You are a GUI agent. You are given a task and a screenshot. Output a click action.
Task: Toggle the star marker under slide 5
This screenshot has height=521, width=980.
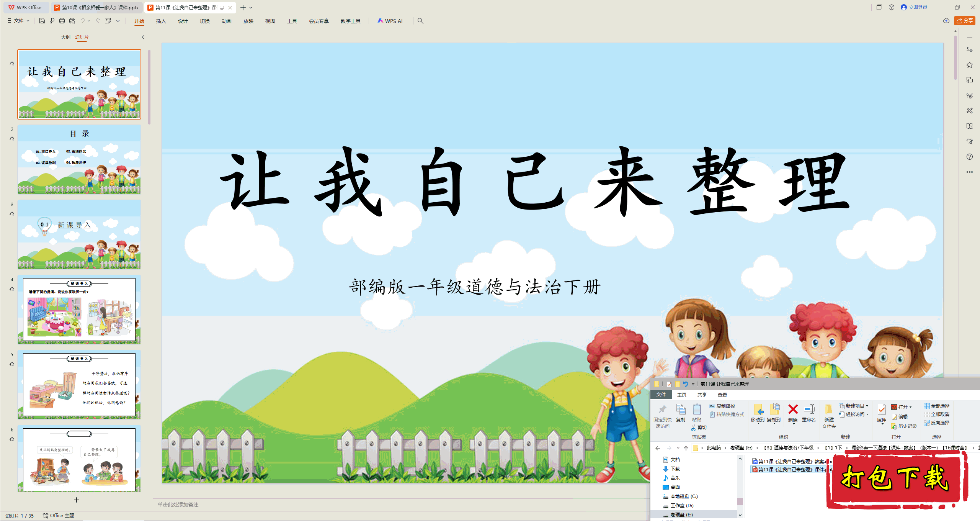[x=12, y=364]
